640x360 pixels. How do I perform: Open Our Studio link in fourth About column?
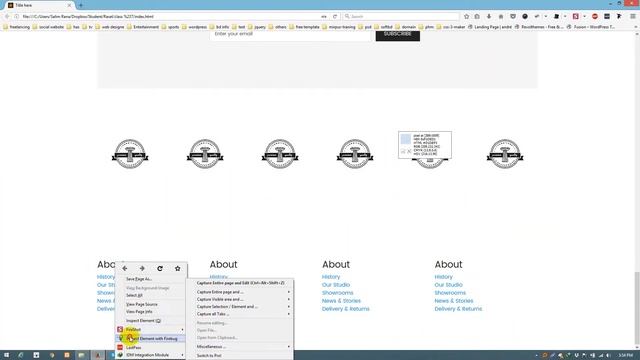[x=448, y=285]
